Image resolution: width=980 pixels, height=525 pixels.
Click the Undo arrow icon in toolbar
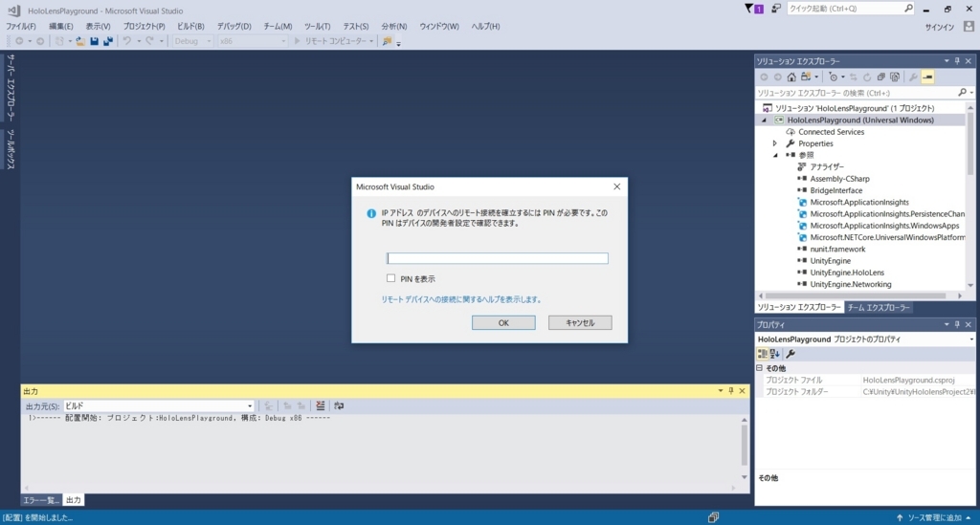(x=127, y=41)
